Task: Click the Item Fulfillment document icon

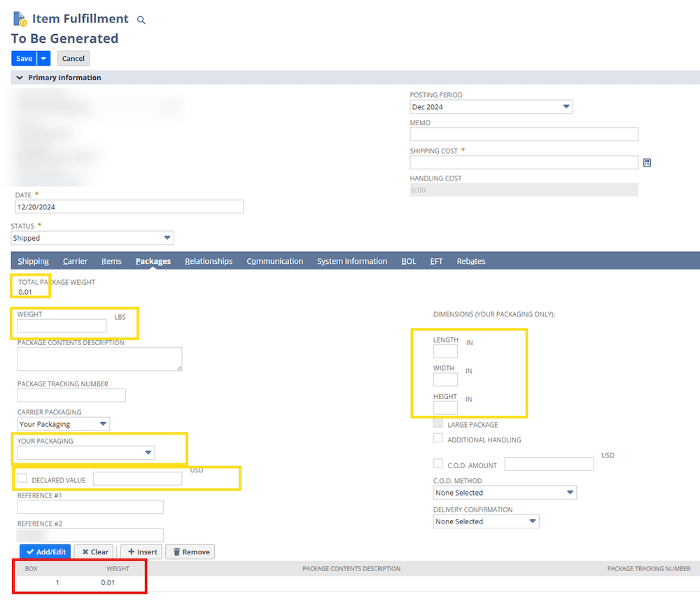Action: coord(20,19)
